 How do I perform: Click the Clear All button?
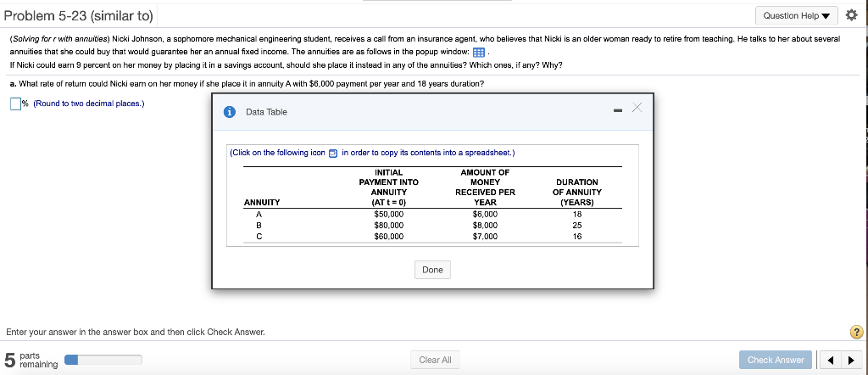click(x=435, y=360)
